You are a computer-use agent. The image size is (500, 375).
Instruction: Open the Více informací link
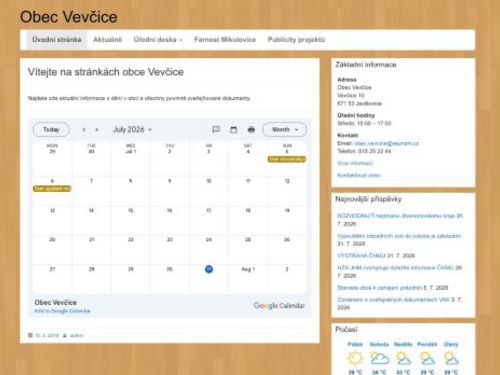355,163
